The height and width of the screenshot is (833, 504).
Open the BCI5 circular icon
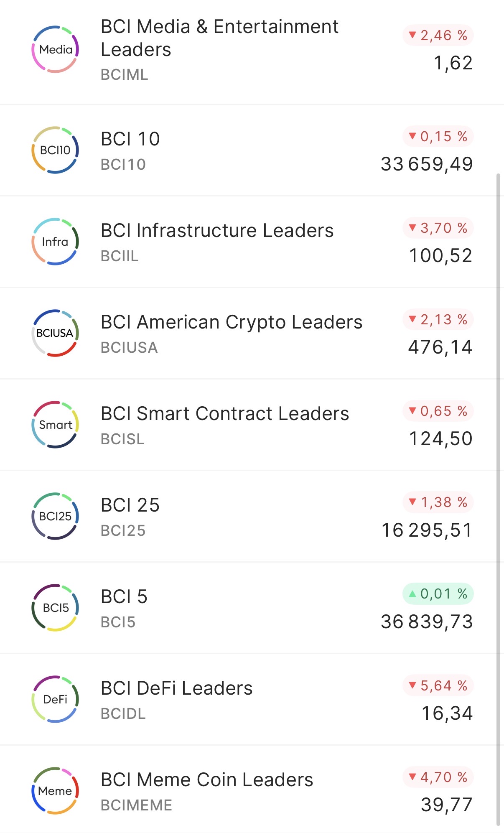(x=55, y=608)
